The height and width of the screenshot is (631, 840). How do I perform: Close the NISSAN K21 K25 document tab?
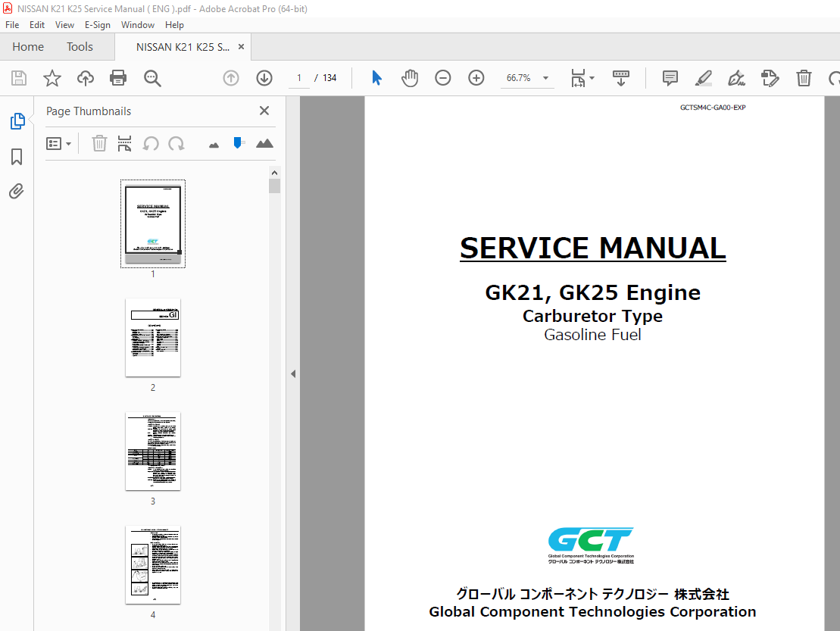pos(241,47)
